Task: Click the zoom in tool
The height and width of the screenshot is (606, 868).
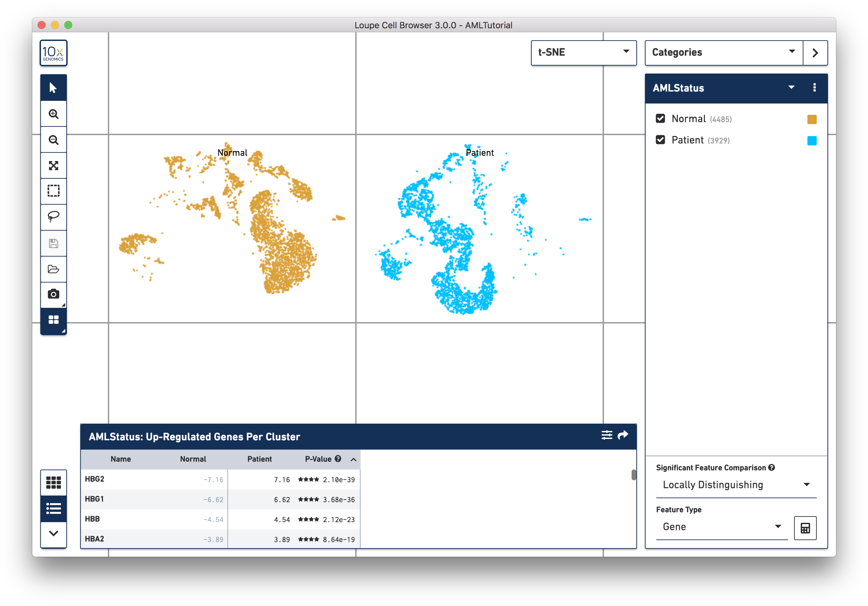Action: point(53,113)
